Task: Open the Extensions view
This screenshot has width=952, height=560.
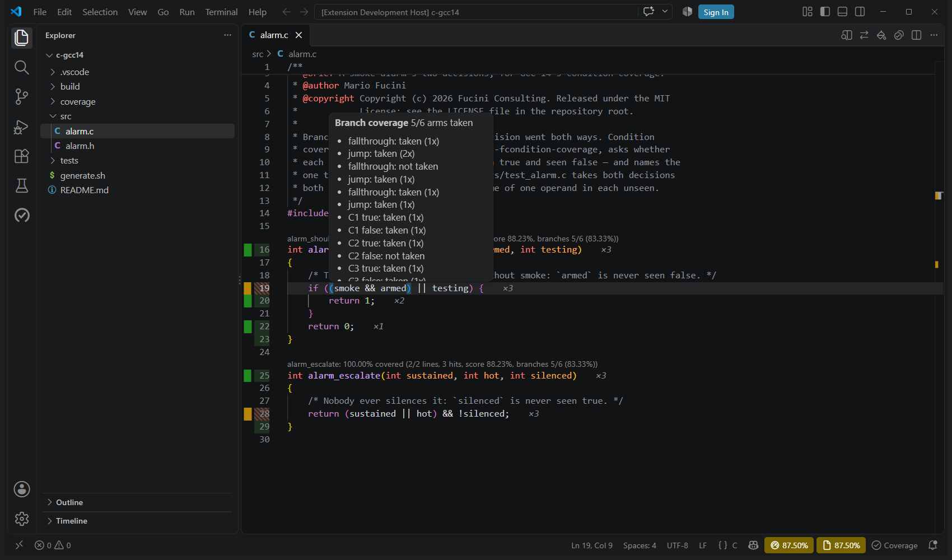Action: tap(21, 156)
